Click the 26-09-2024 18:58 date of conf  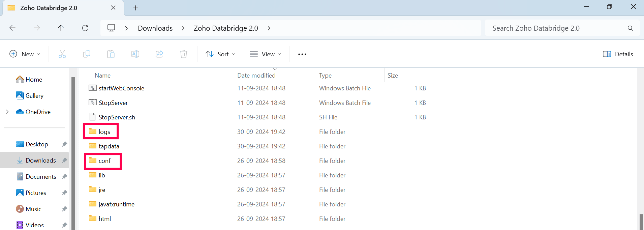pyautogui.click(x=261, y=161)
